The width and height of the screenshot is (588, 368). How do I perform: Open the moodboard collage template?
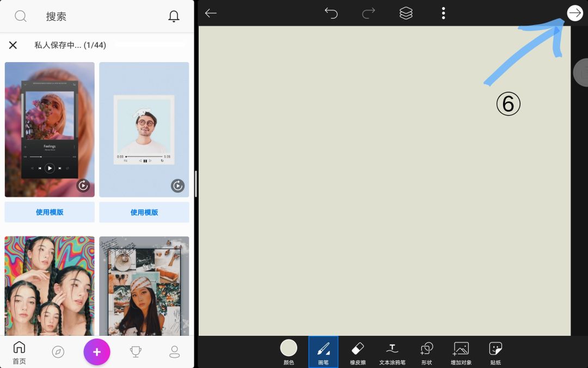pyautogui.click(x=144, y=286)
